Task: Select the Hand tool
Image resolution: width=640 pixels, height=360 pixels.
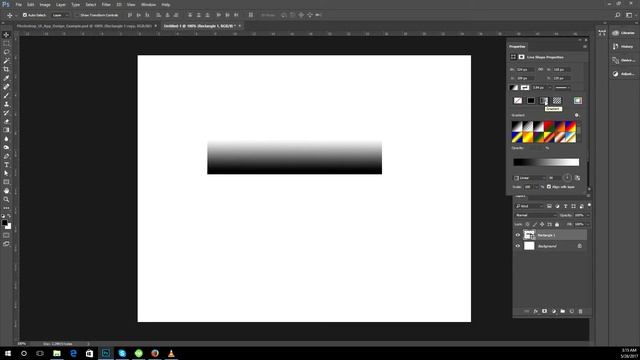Action: 6,191
